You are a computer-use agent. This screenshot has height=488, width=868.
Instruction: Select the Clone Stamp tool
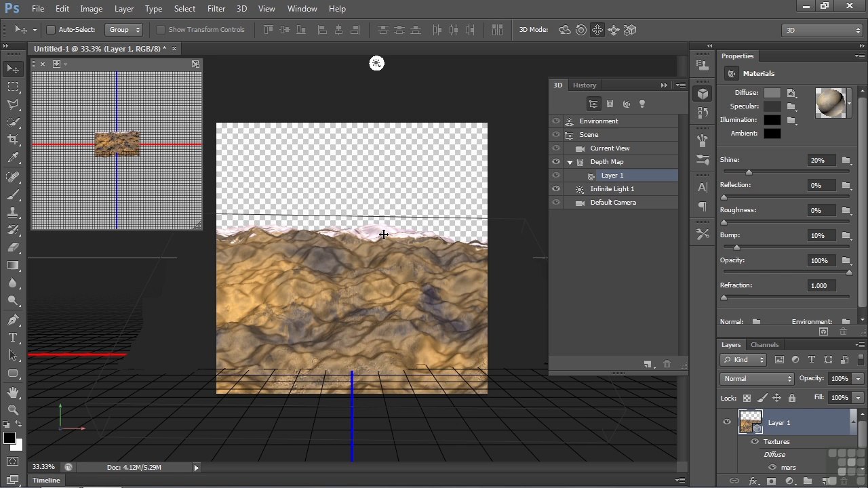[x=13, y=212]
